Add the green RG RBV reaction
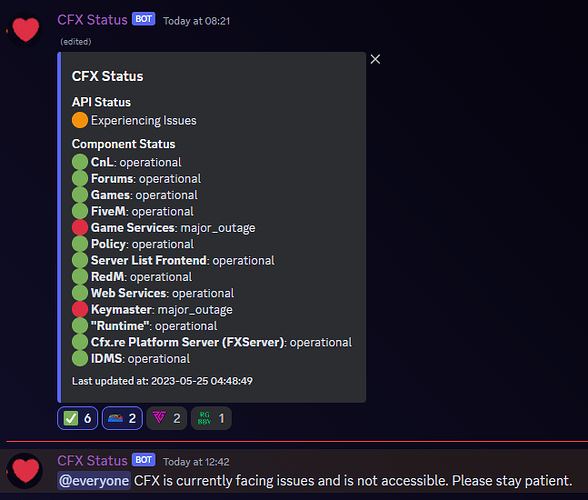 pyautogui.click(x=211, y=418)
